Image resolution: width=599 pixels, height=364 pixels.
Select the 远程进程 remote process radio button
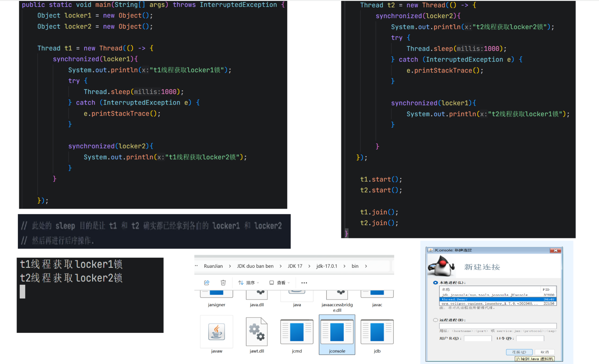click(x=435, y=320)
